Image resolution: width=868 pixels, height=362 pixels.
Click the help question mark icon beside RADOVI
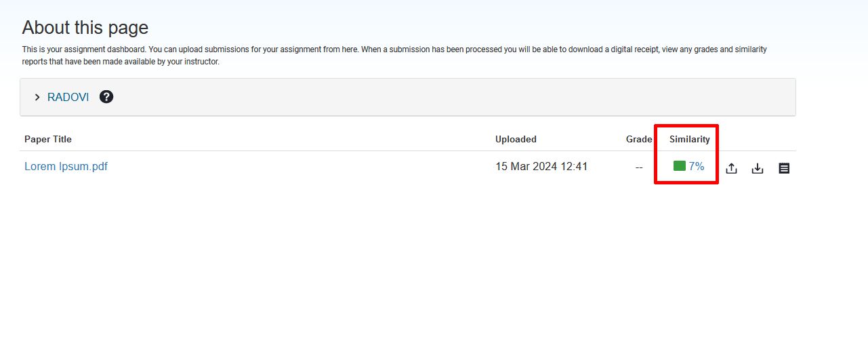click(x=106, y=97)
